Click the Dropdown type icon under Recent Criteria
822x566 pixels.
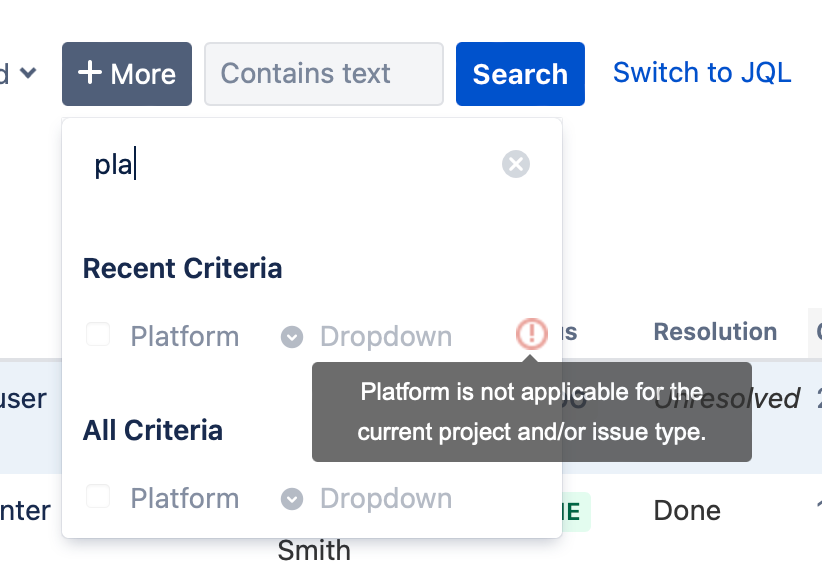tap(292, 337)
